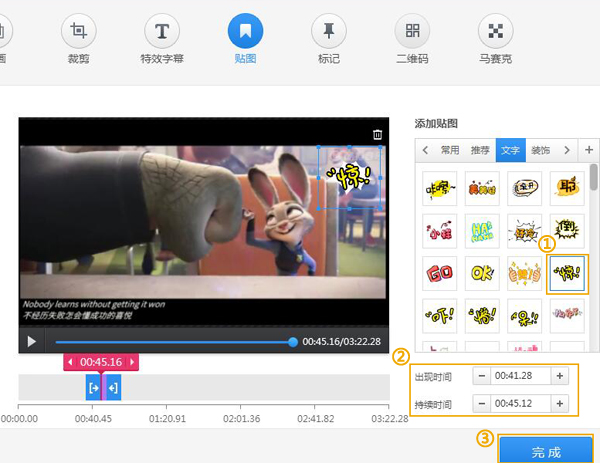Image resolution: width=600 pixels, height=463 pixels.
Task: Choose the selected 惊! sticker thumbnail
Action: click(567, 274)
